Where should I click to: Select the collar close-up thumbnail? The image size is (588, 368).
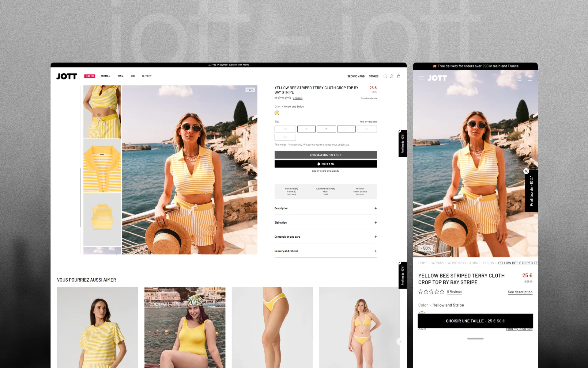point(102,166)
